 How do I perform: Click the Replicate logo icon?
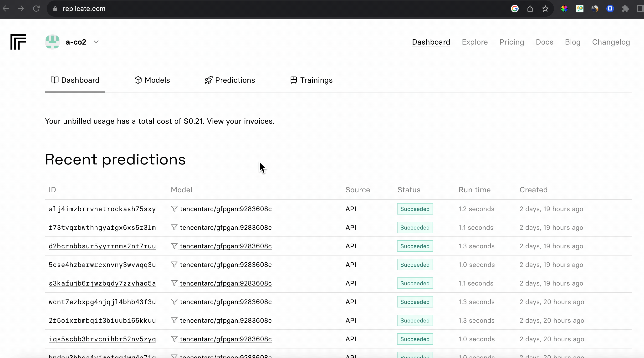18,42
